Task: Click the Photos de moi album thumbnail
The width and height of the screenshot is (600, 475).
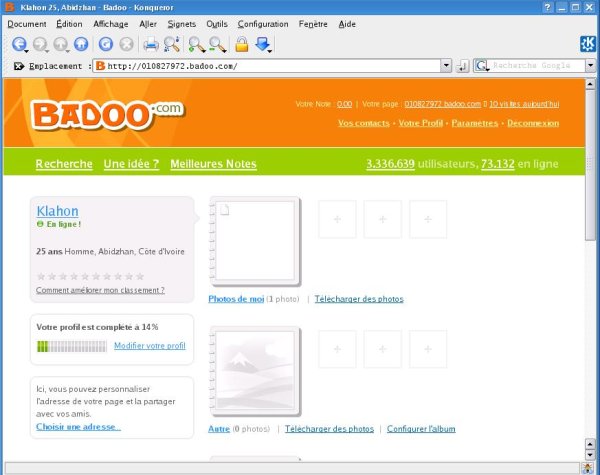Action: [255, 242]
